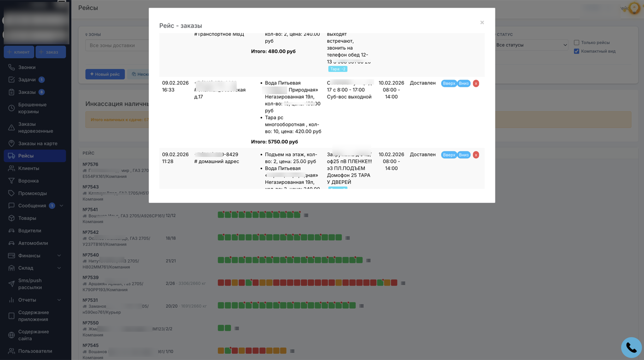644x360 pixels.
Task: Open the Все статусы dropdown
Action: coord(531,45)
